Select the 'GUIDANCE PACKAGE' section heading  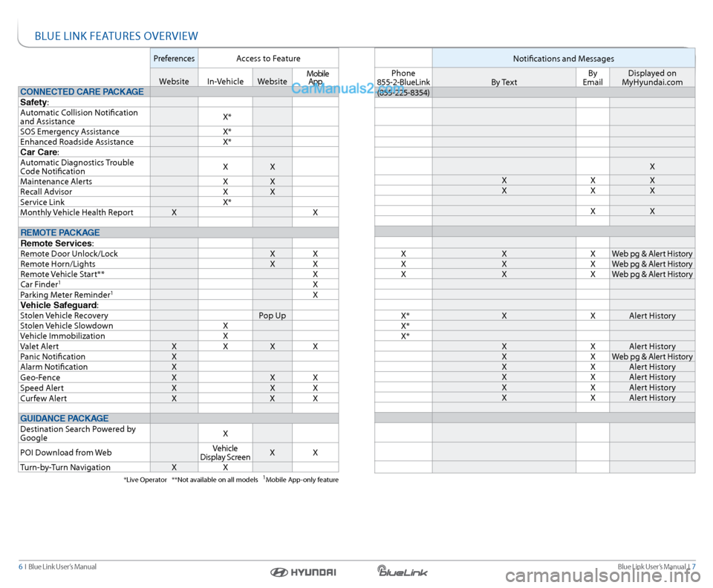point(65,419)
